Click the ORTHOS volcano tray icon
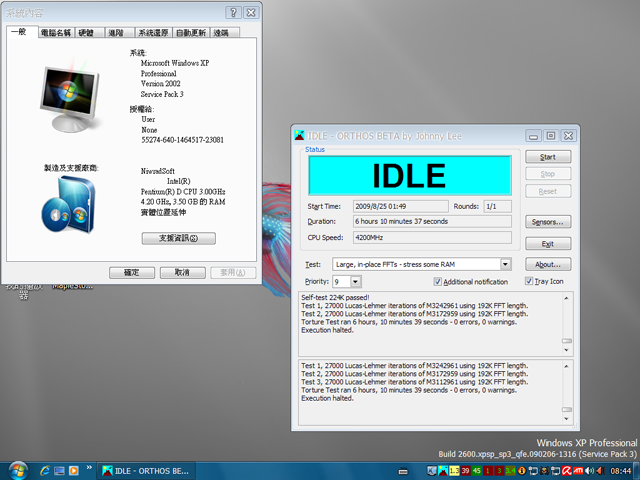The width and height of the screenshot is (640, 480). tap(443, 471)
